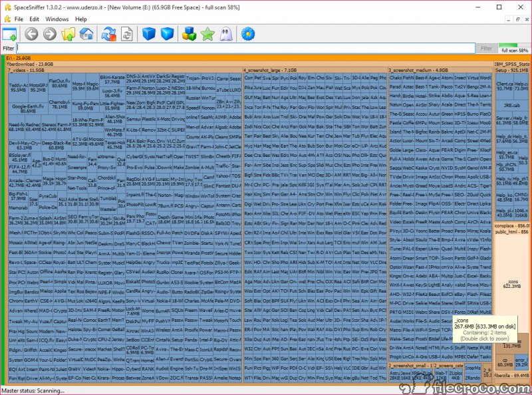
Task: Select the WinMate 46.2MB file block
Action: pyautogui.click(x=114, y=132)
